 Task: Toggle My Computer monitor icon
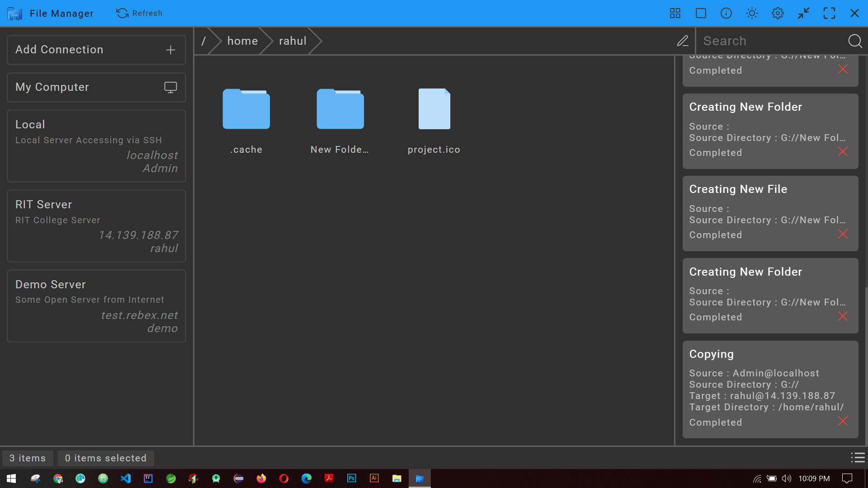point(170,87)
